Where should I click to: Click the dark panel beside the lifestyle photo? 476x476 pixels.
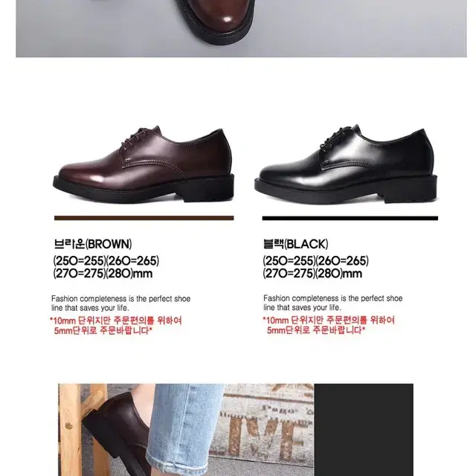[x=364, y=430]
